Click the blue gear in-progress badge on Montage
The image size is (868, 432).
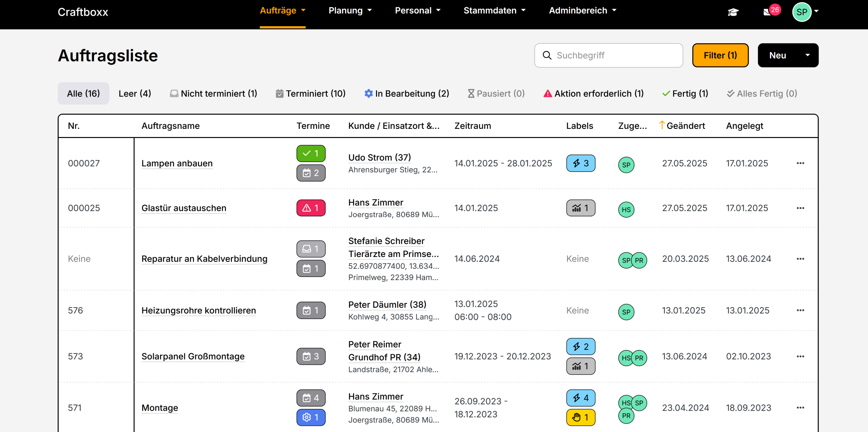[311, 417]
